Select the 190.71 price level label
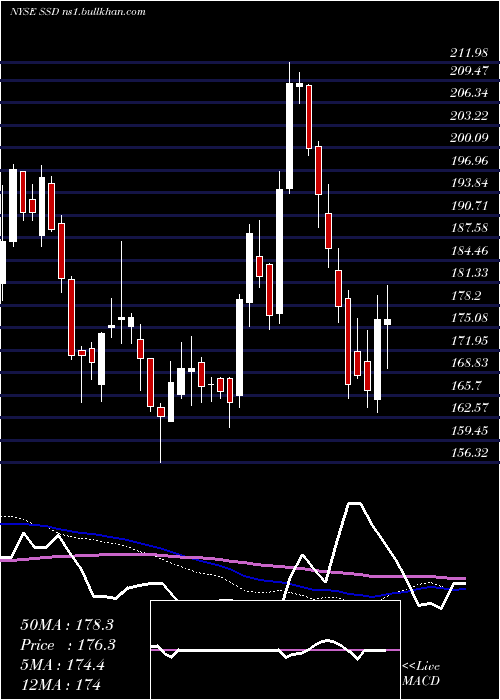 (470, 205)
